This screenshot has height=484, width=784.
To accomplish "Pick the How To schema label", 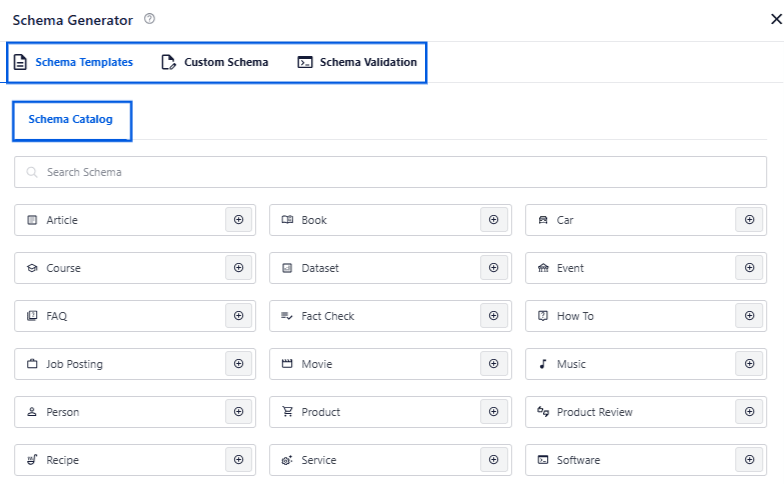I will (575, 316).
